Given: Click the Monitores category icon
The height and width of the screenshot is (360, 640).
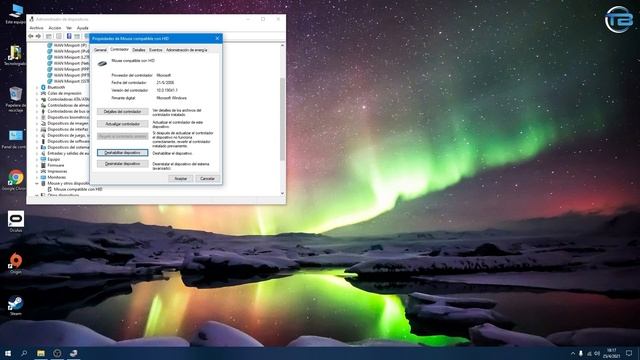Looking at the screenshot, I should [43, 177].
